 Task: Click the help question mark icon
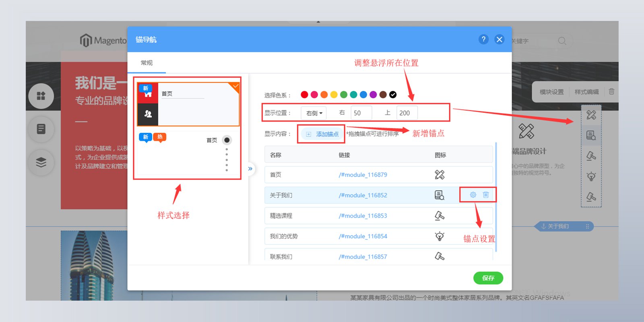coord(483,39)
